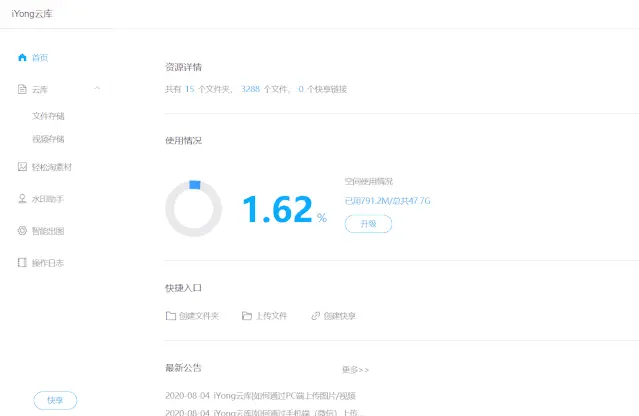This screenshot has height=416, width=639.
Task: Click the 上传文件 folder icon
Action: click(x=246, y=316)
